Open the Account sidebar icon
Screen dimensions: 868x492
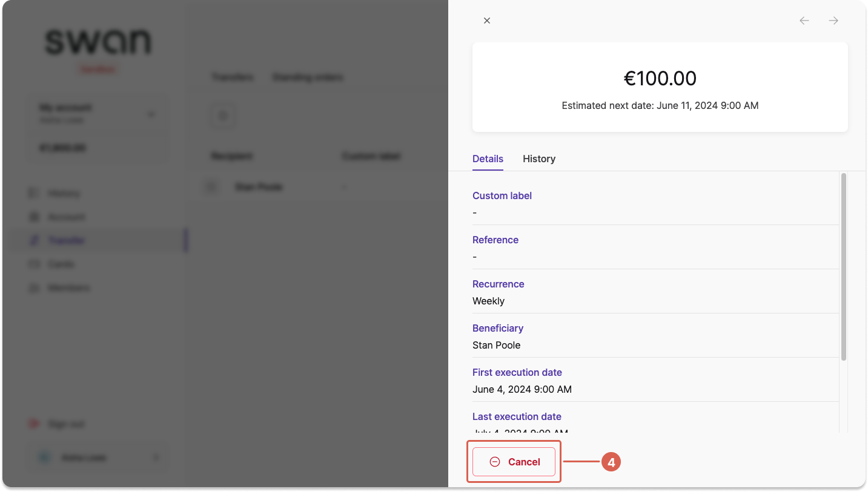[34, 217]
